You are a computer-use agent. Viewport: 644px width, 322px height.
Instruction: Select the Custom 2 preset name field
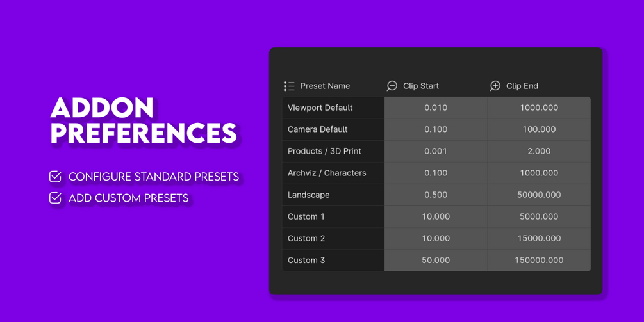[333, 238]
